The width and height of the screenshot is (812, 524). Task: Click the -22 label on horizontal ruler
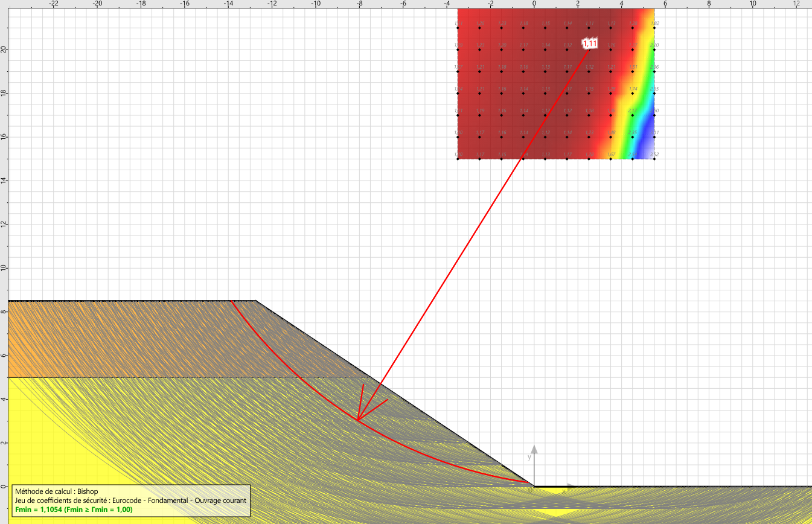tap(53, 4)
